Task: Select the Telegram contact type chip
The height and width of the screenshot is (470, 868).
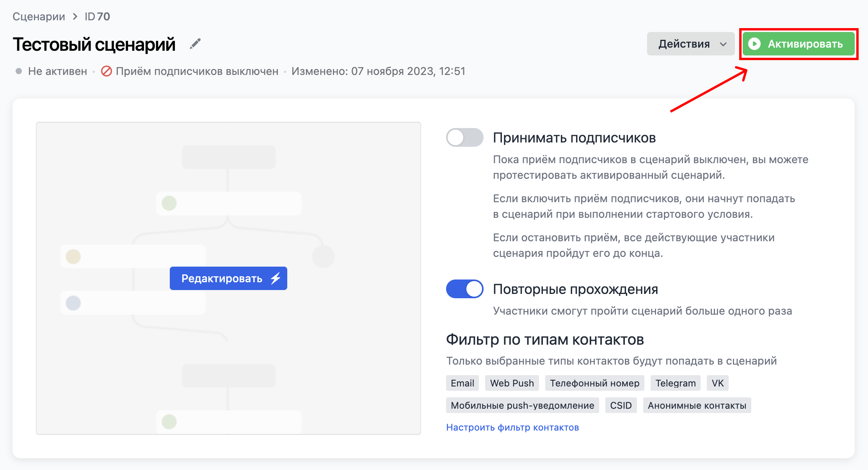Action: coord(675,383)
